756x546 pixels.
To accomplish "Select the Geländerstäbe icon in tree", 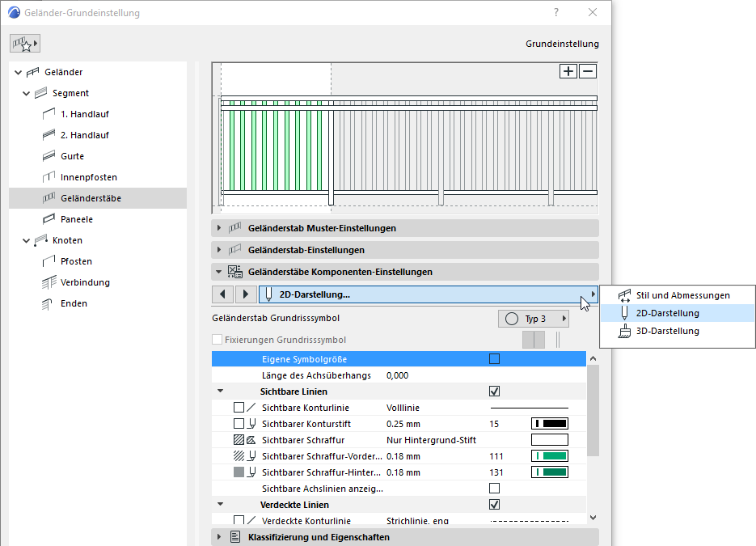I will click(49, 198).
